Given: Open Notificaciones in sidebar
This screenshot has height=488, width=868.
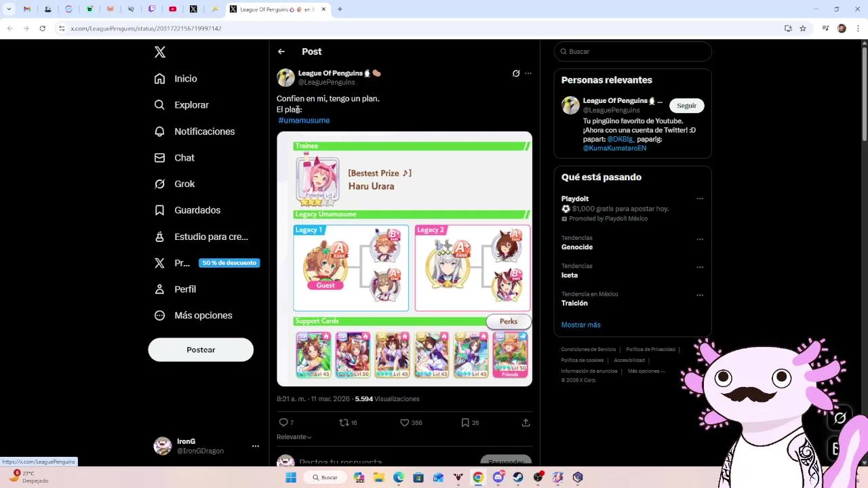Looking at the screenshot, I should click(x=195, y=131).
